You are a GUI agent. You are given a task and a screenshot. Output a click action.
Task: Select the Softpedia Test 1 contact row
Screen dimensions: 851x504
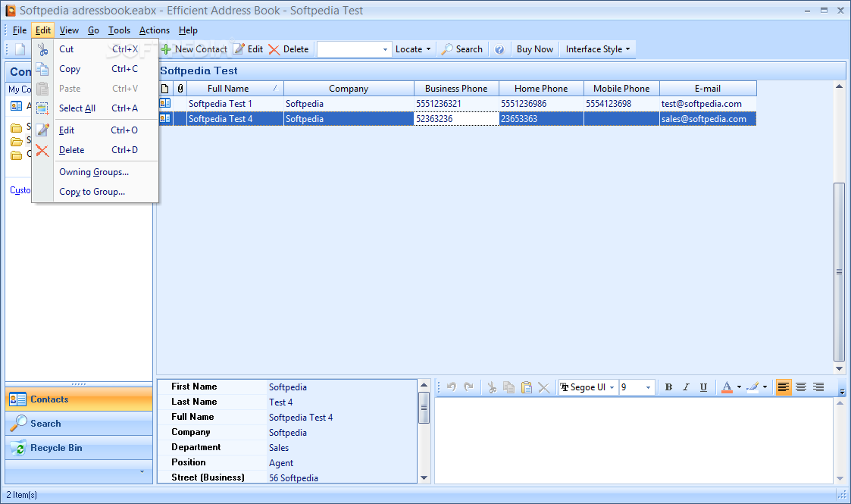[x=458, y=104]
